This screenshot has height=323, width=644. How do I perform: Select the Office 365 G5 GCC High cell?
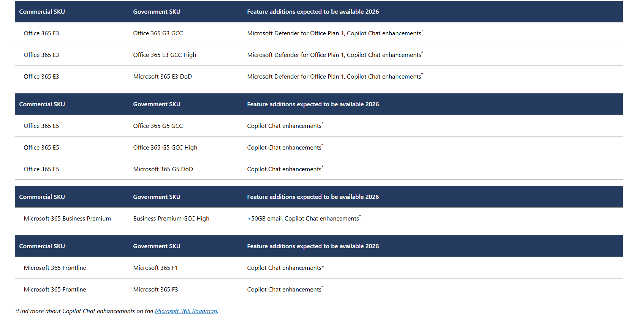165,148
